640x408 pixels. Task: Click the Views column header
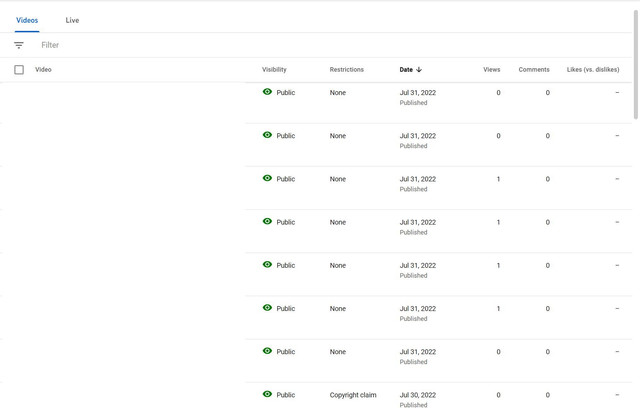coord(491,70)
